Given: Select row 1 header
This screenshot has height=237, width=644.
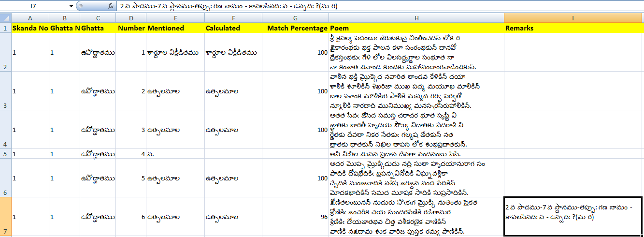Looking at the screenshot, I should point(5,28).
